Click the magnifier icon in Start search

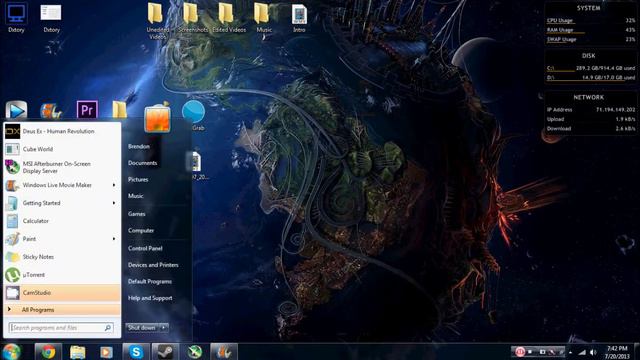[x=108, y=328]
